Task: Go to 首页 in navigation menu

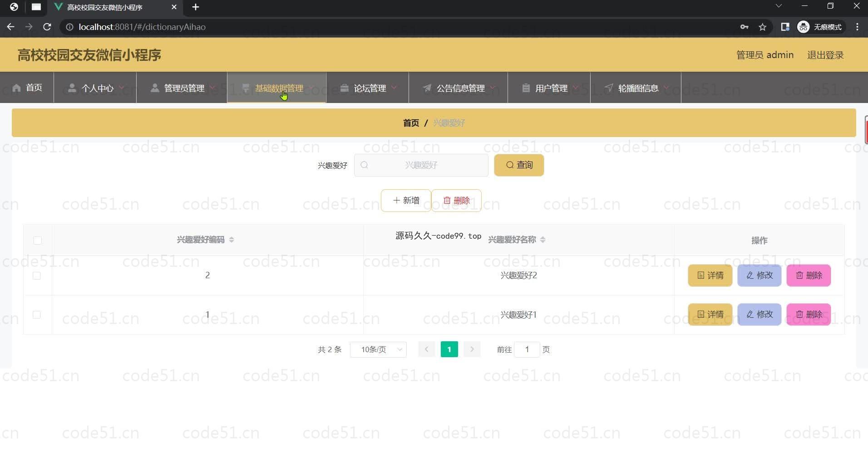Action: point(27,88)
